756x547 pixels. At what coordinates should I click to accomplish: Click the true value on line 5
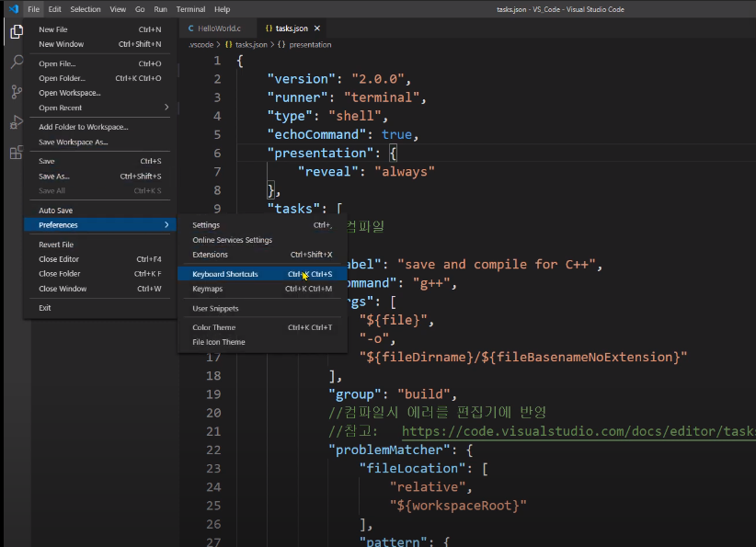[396, 134]
